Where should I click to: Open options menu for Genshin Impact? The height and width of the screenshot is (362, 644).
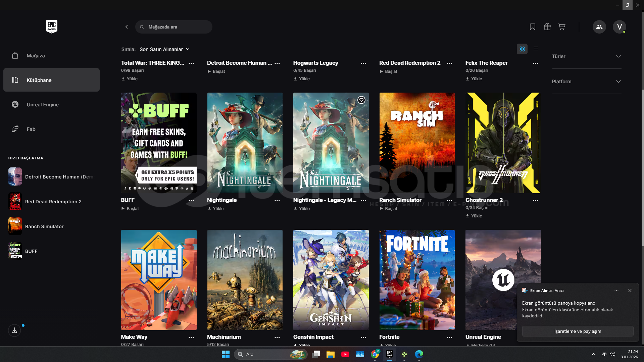(x=363, y=337)
